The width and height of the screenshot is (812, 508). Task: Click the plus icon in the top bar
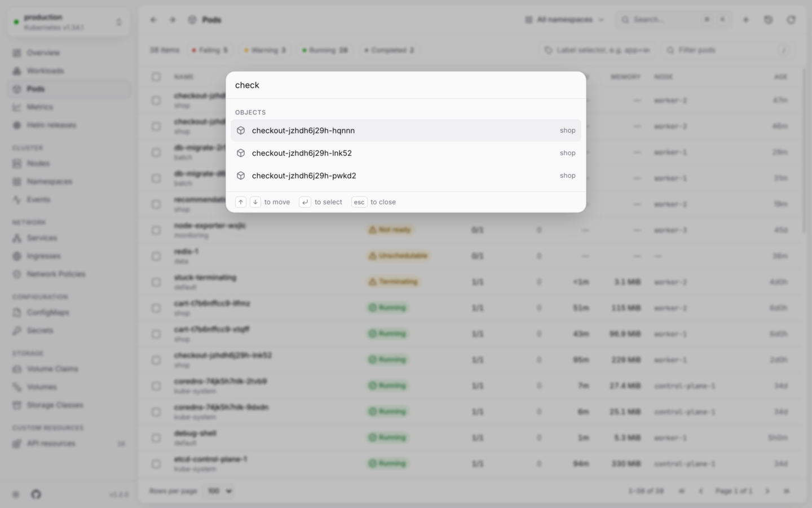745,20
